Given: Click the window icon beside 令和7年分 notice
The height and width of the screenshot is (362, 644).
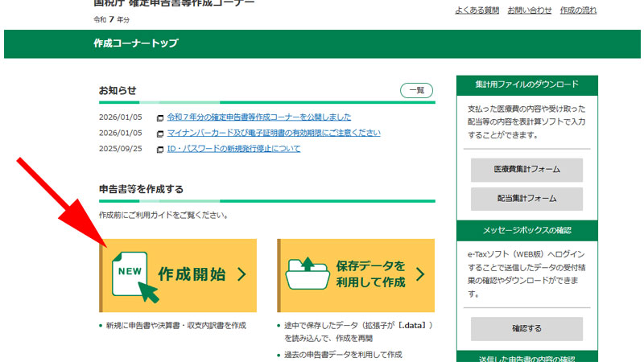Looking at the screenshot, I should click(160, 118).
